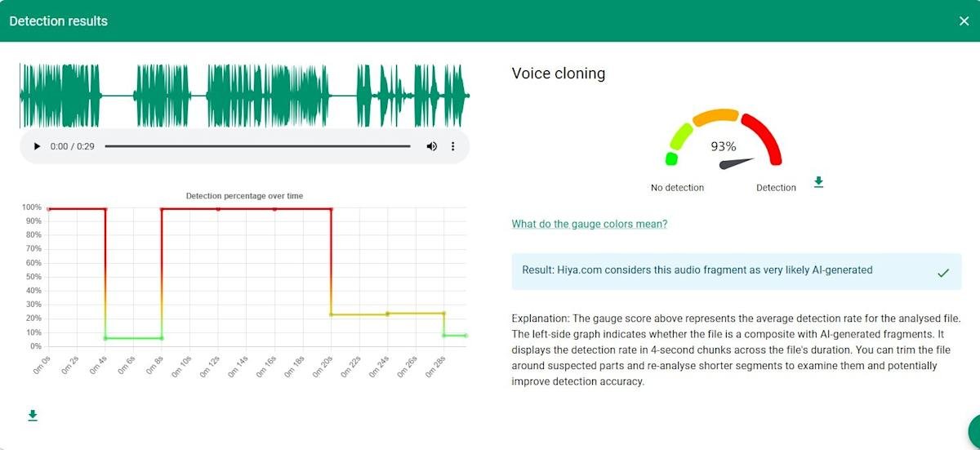Viewport: 980px width, 450px height.
Task: Select the chart data point at 0m 12s
Action: tap(218, 209)
